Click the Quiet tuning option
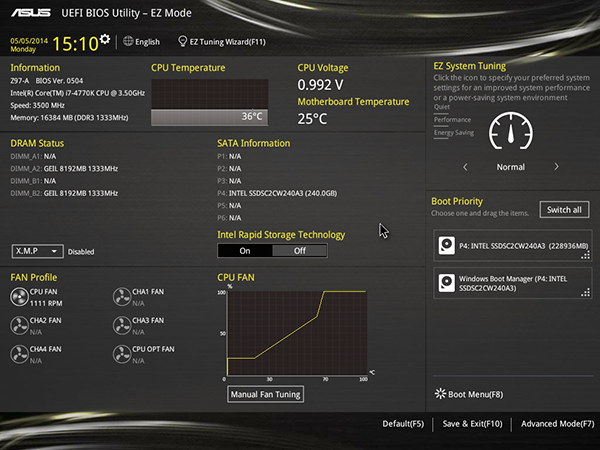This screenshot has height=450, width=600. click(442, 107)
